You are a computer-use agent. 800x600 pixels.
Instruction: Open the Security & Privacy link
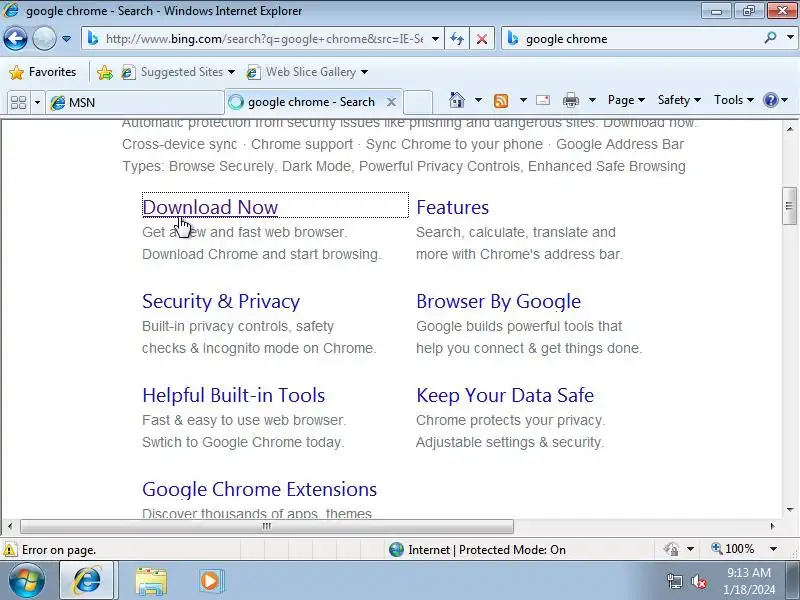[221, 301]
